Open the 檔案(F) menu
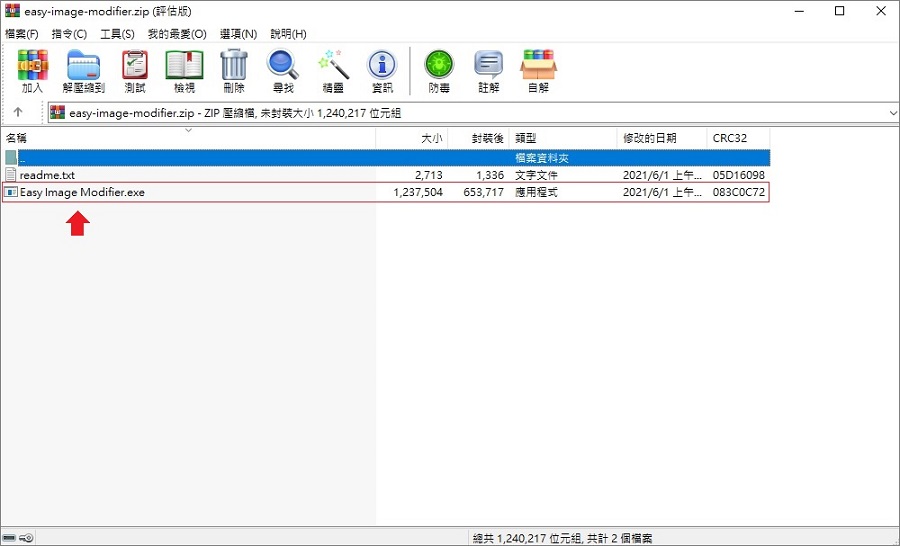The width and height of the screenshot is (900, 546). click(22, 34)
